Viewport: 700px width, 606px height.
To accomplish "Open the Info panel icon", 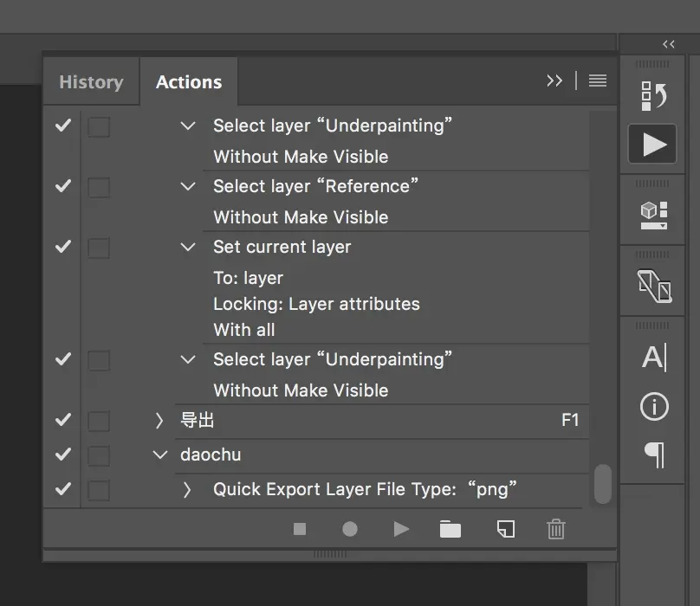I will click(x=653, y=406).
